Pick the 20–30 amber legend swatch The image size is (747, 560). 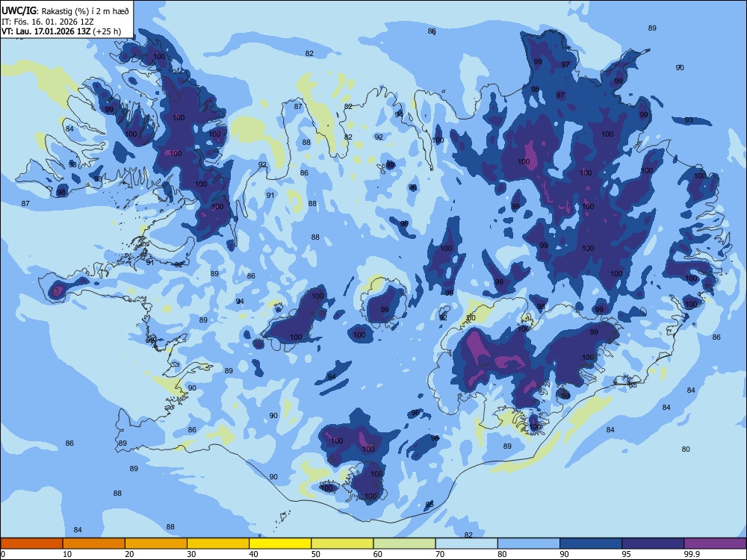point(156,544)
